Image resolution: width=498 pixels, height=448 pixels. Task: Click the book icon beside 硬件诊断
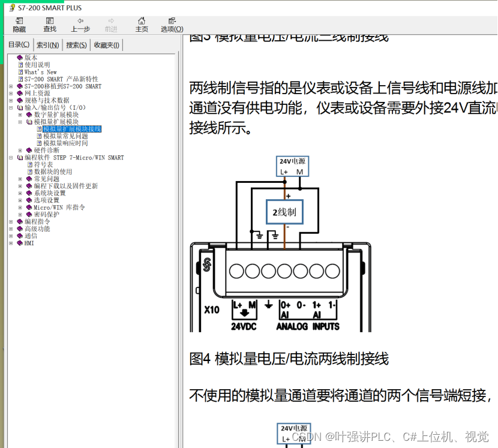click(x=29, y=150)
